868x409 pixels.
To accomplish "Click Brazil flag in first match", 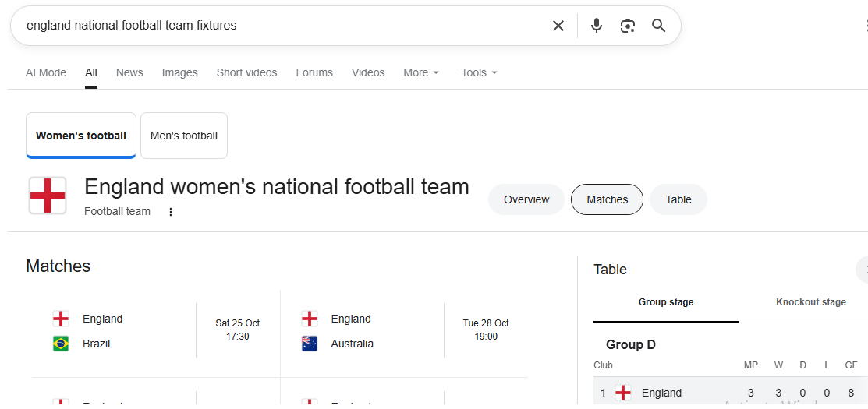I will click(61, 344).
